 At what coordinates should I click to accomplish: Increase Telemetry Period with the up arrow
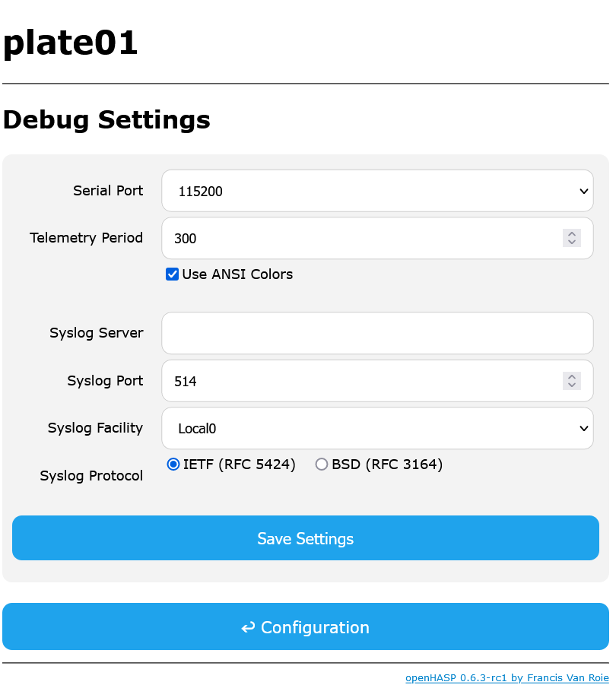click(571, 233)
